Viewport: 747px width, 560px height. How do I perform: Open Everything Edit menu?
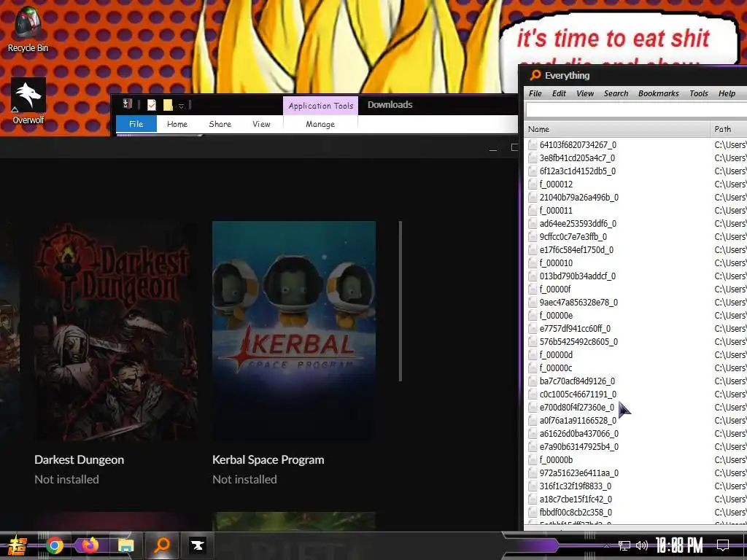pos(559,93)
